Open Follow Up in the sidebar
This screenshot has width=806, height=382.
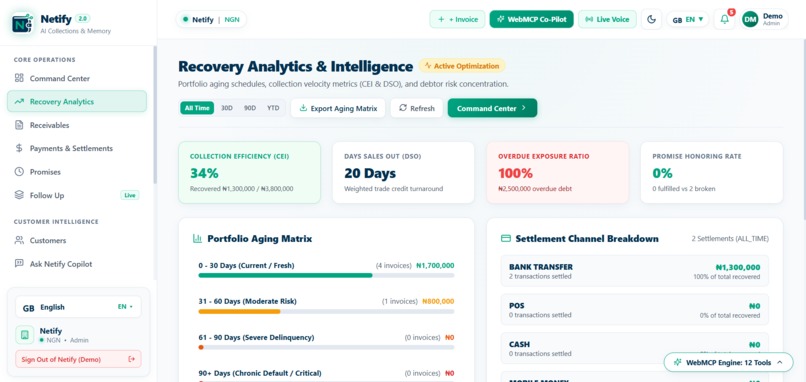(x=77, y=195)
